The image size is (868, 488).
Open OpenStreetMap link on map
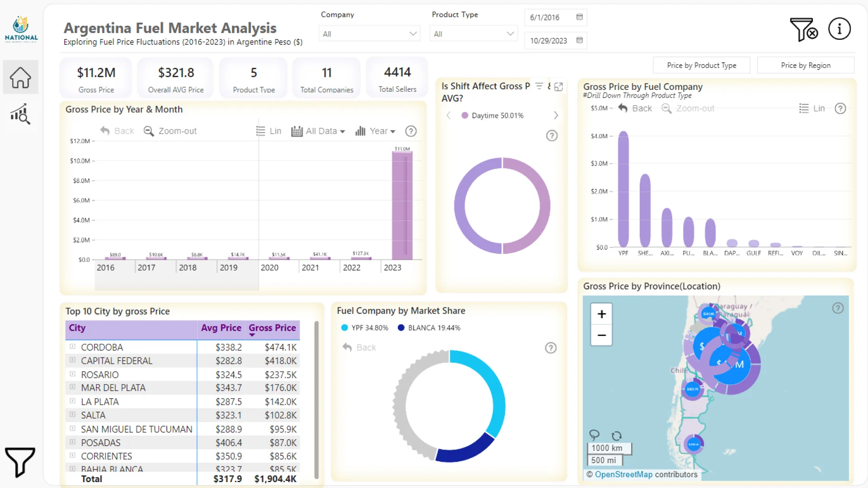pos(623,475)
